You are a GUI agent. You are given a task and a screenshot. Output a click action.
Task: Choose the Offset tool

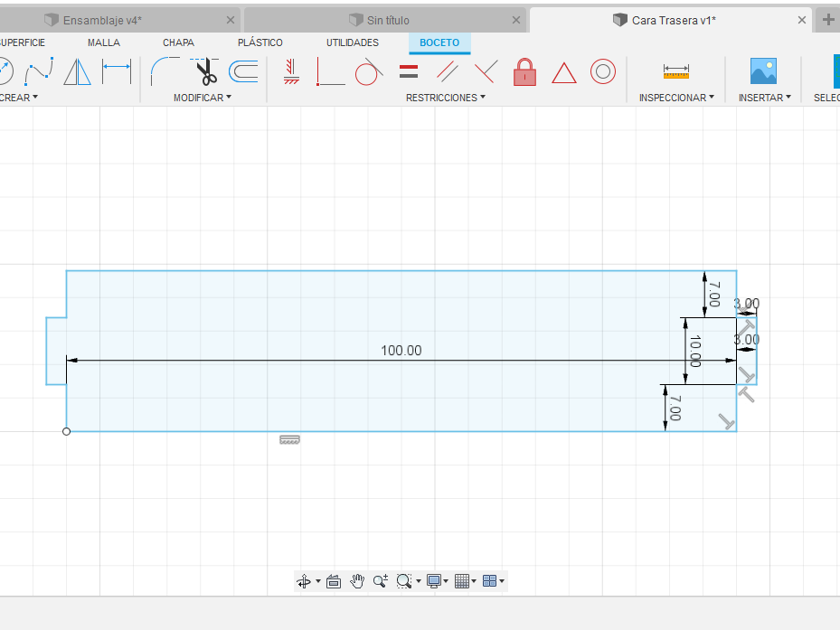tap(244, 71)
